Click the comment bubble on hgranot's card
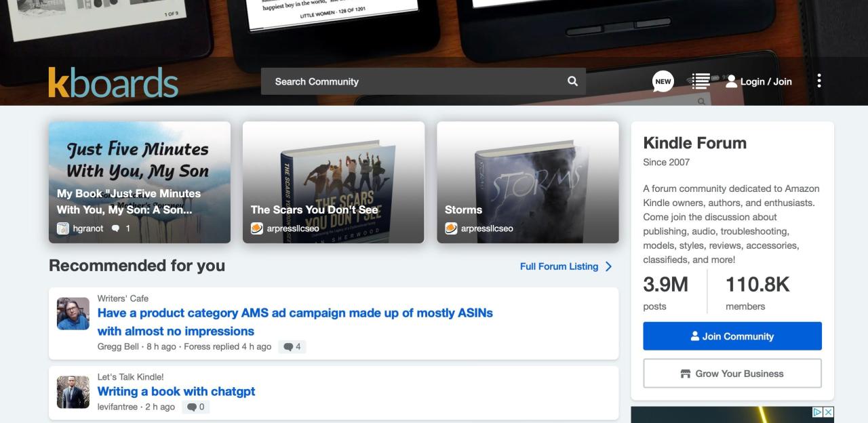868x423 pixels. (115, 228)
